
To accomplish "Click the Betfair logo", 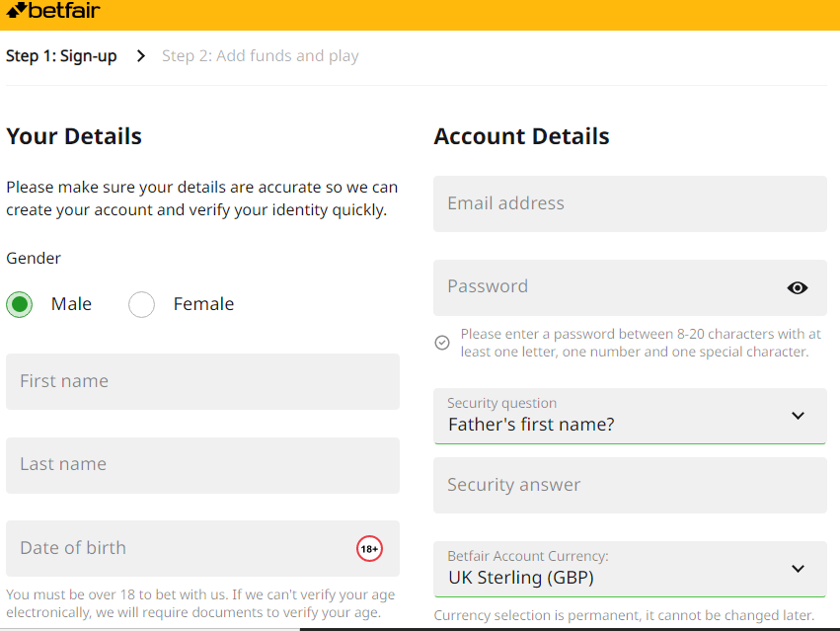I will tap(53, 10).
